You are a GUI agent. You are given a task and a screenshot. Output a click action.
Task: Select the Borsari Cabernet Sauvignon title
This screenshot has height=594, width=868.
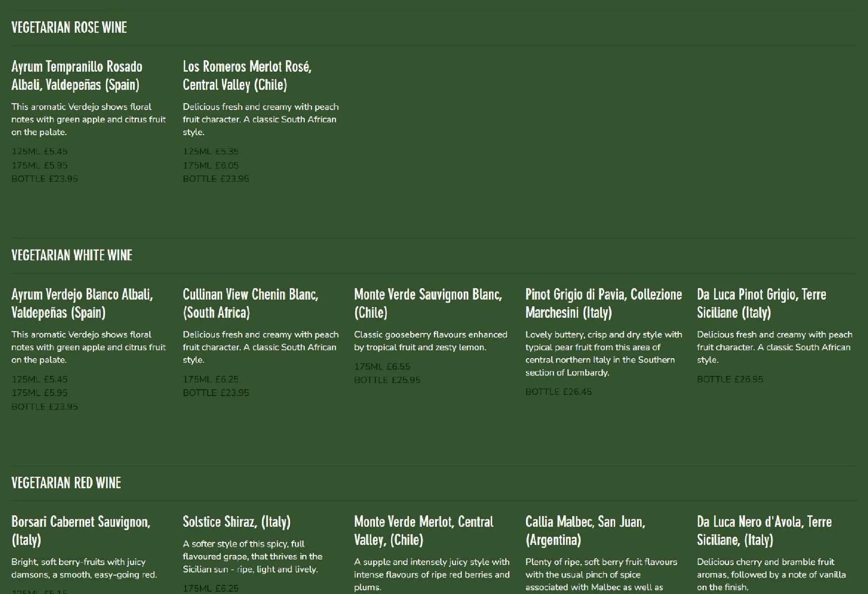coord(81,531)
